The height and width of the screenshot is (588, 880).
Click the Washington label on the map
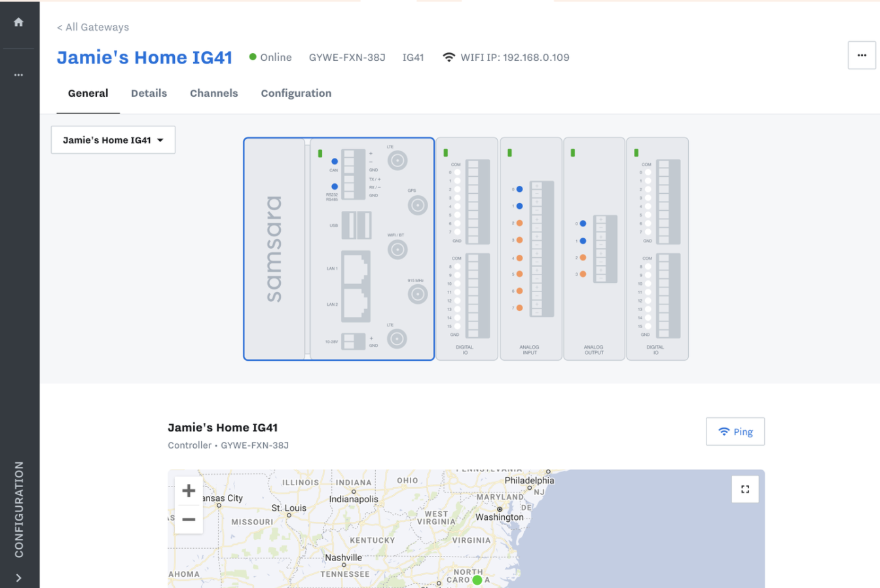[500, 517]
